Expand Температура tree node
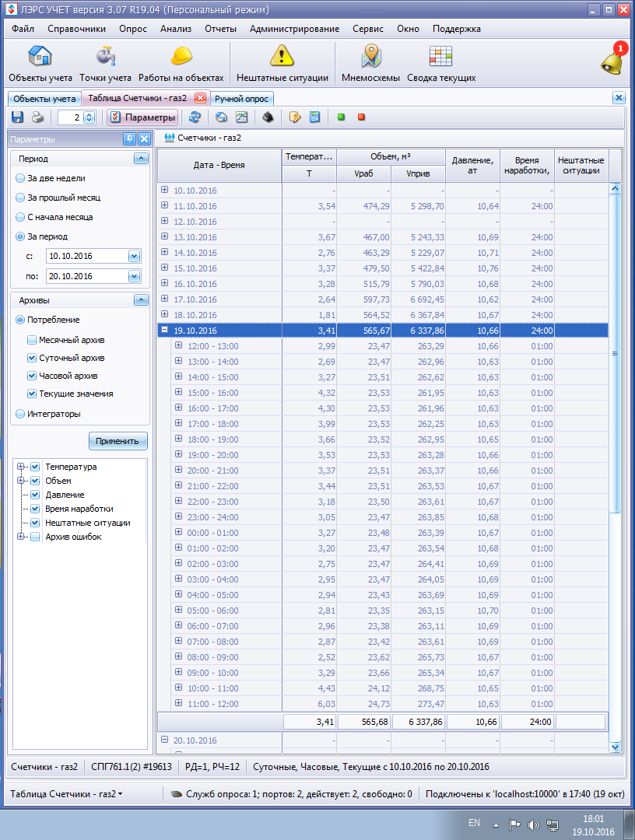 21,467
